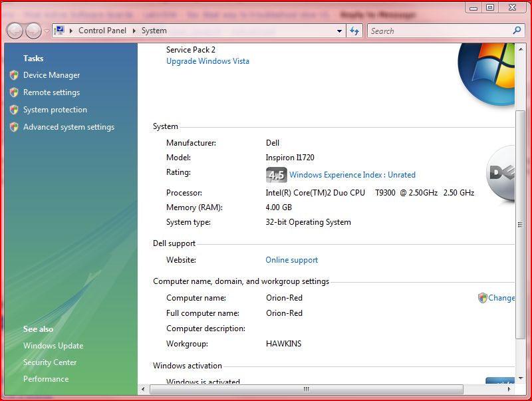
Task: Select Control Panel in the address breadcrumb
Action: (x=102, y=31)
